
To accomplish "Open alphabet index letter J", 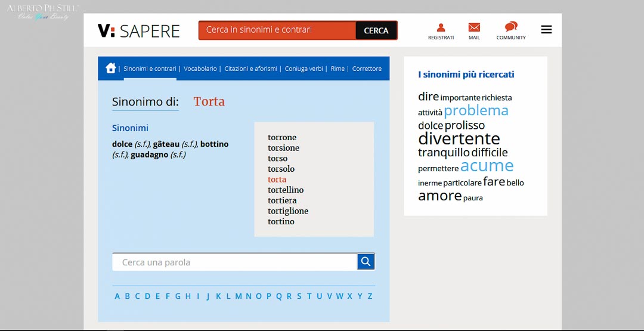I will [208, 296].
